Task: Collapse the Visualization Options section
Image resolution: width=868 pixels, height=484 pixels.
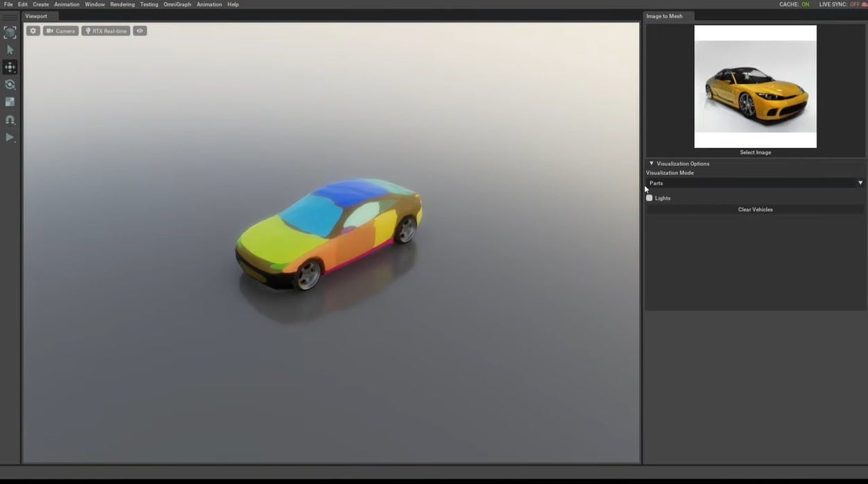Action: 652,164
